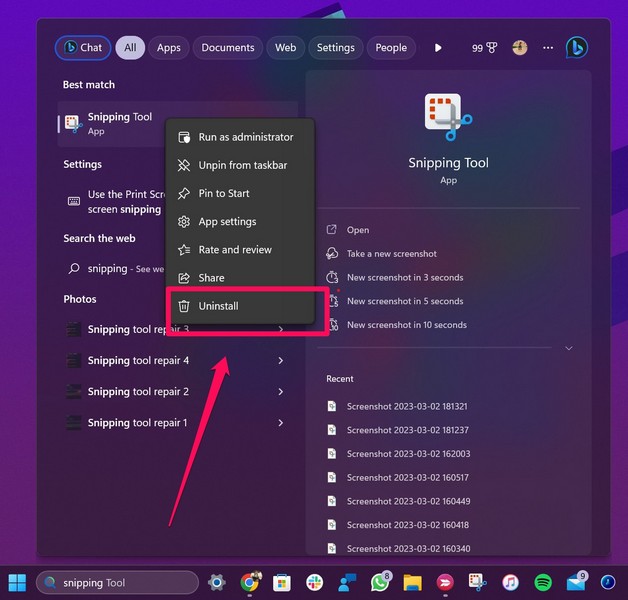Click the Windows Start button

pos(18,582)
